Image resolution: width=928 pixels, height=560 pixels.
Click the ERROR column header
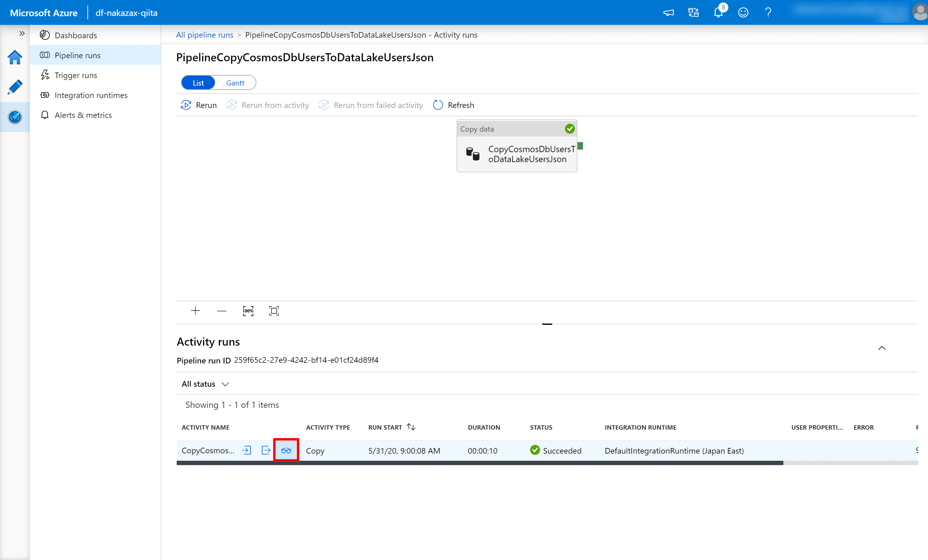(x=863, y=427)
